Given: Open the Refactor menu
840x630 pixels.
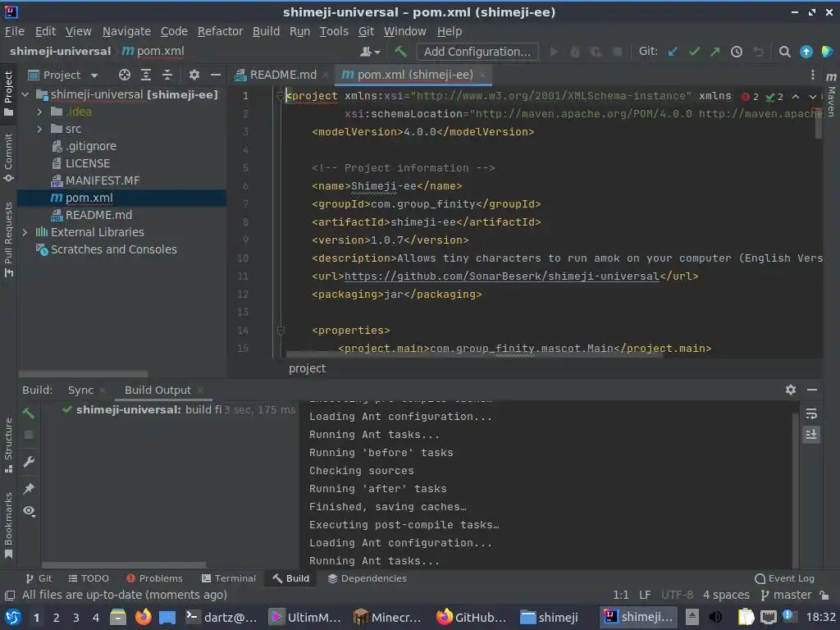Looking at the screenshot, I should [220, 31].
